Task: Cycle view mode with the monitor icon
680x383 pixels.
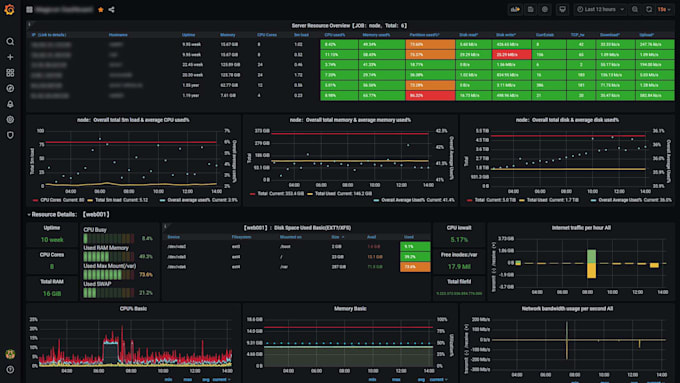Action: pyautogui.click(x=562, y=9)
